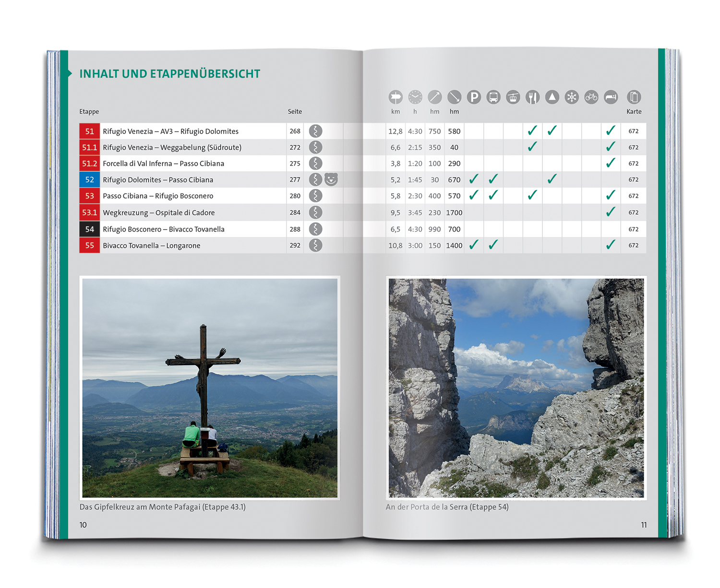Viewport: 720px width, 588px height.
Task: Click the clock duration icon
Action: 415,97
